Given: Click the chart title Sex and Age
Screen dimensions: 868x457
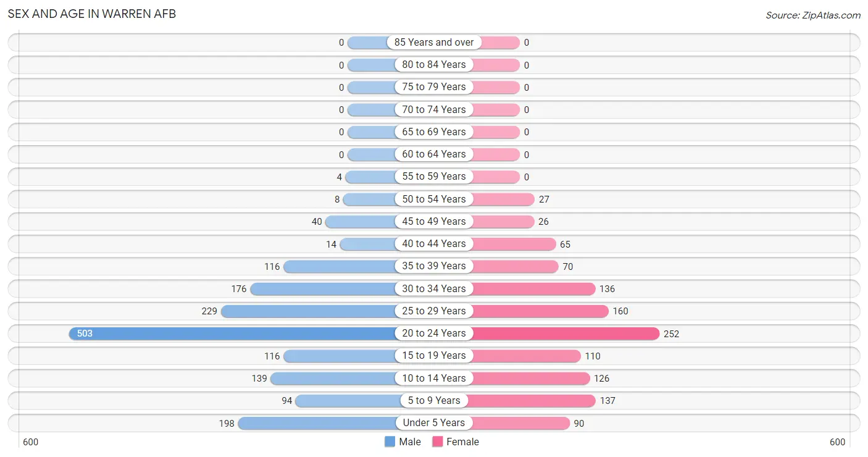Looking at the screenshot, I should (x=92, y=14).
